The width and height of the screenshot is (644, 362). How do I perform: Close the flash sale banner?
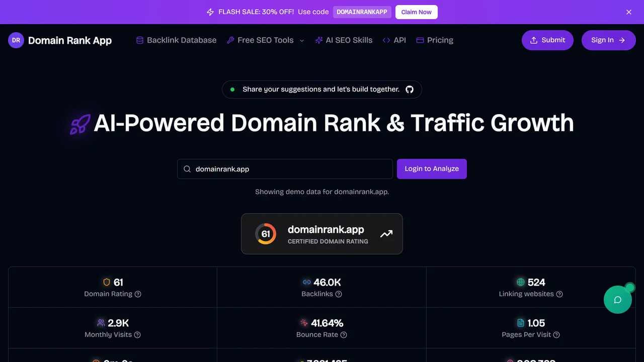pos(628,12)
